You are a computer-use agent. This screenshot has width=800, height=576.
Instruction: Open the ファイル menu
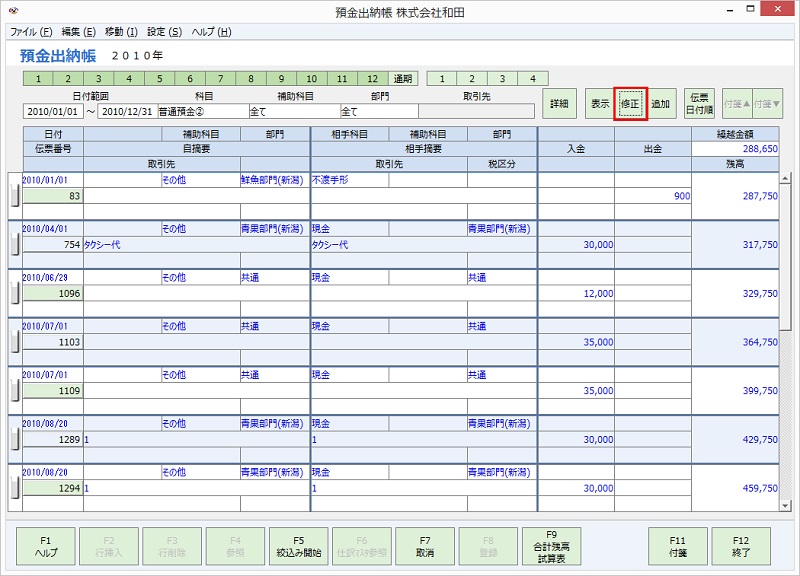coord(27,32)
